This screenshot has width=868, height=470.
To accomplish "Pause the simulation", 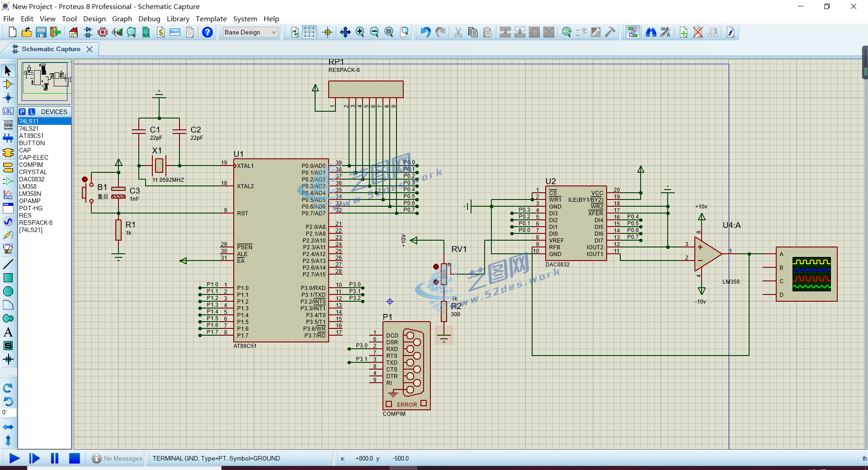I will (x=55, y=458).
